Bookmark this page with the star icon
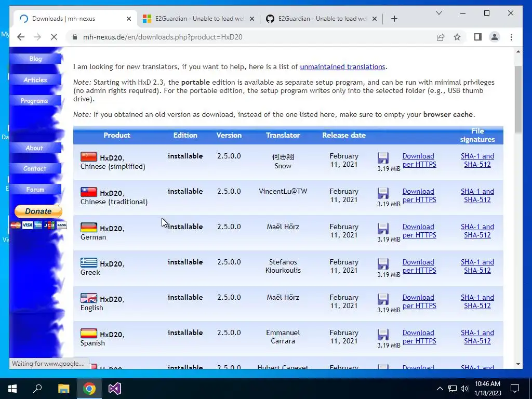532x399 pixels. pyautogui.click(x=457, y=37)
